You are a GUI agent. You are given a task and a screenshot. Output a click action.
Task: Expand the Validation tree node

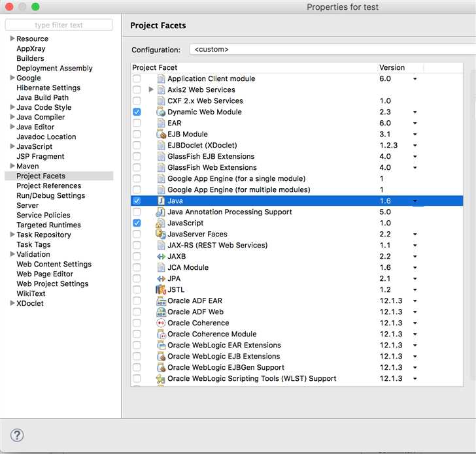pos(12,254)
